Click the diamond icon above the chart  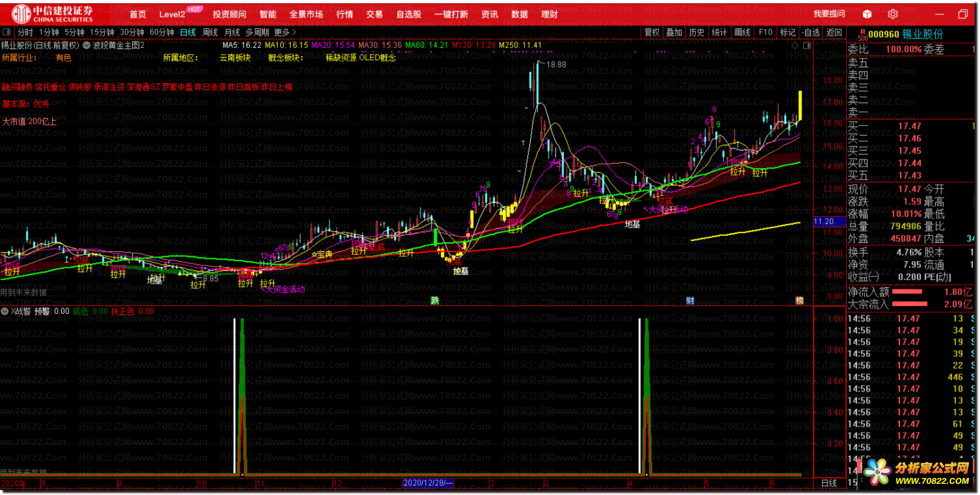coord(795,45)
